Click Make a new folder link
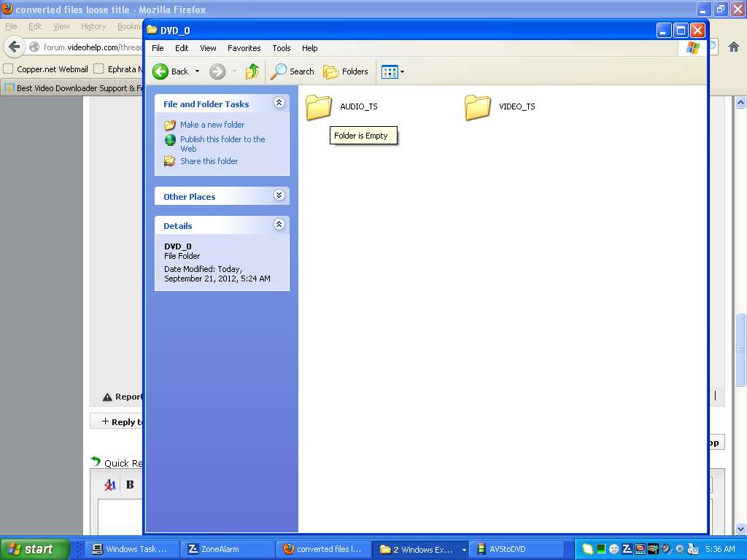 click(x=212, y=125)
